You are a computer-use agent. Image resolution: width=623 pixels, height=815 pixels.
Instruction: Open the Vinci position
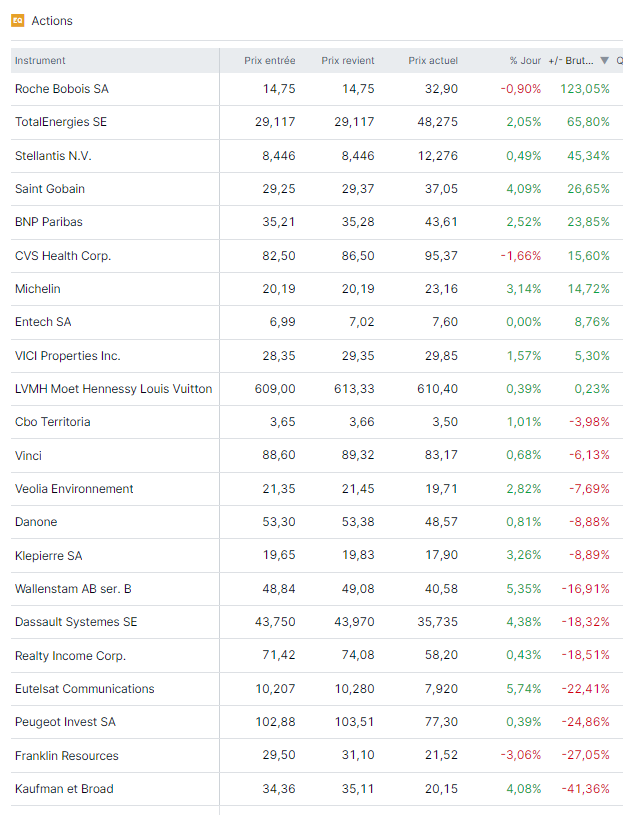click(x=28, y=455)
